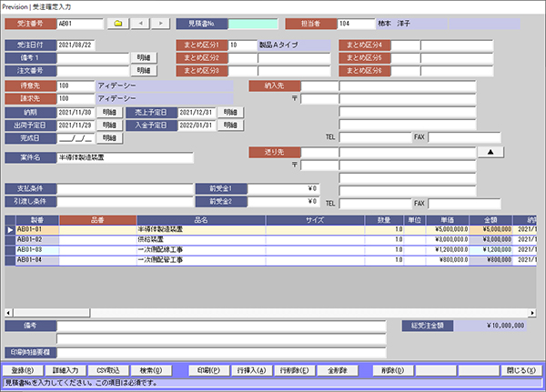Open 詳細入力 detail entry
The width and height of the screenshot is (546, 392).
click(x=66, y=370)
